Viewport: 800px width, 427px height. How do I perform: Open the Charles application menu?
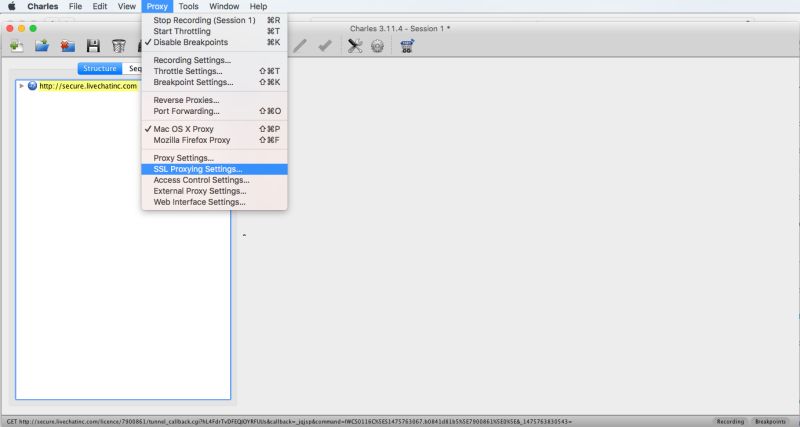[x=42, y=6]
